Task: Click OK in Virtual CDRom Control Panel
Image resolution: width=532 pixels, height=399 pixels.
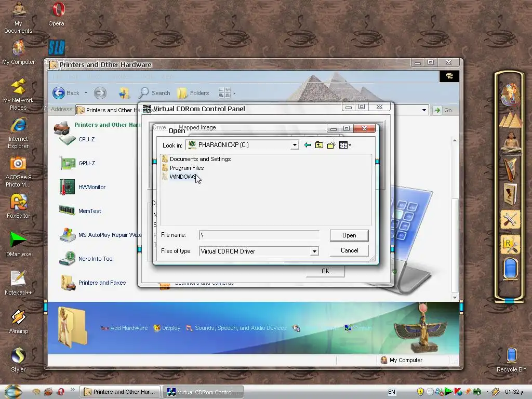Action: click(x=325, y=271)
